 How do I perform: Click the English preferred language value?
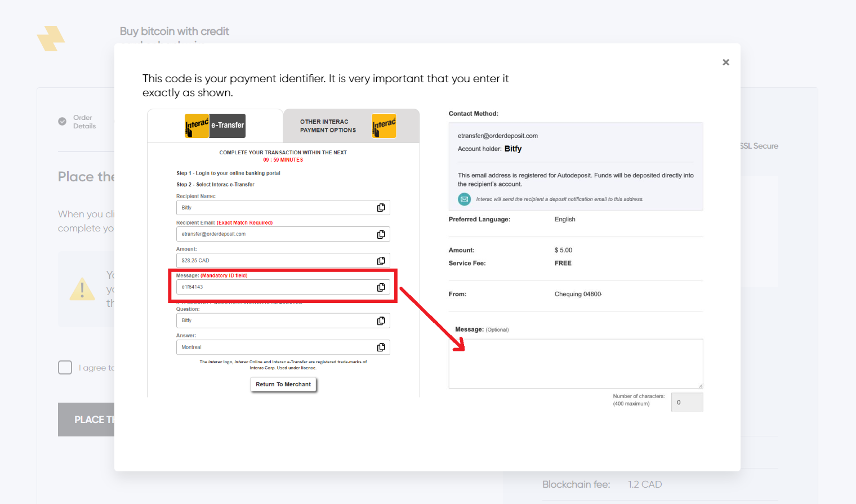click(x=565, y=220)
